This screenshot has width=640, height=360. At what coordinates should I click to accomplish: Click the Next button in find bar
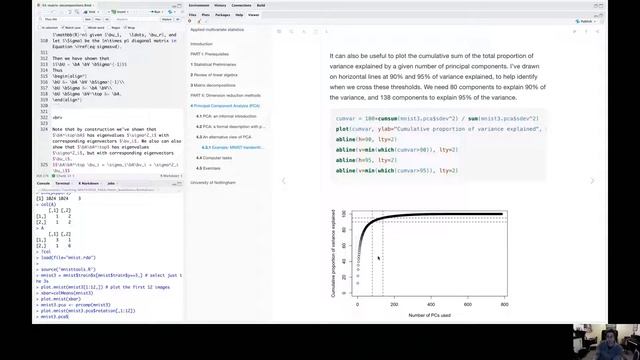[x=88, y=19]
